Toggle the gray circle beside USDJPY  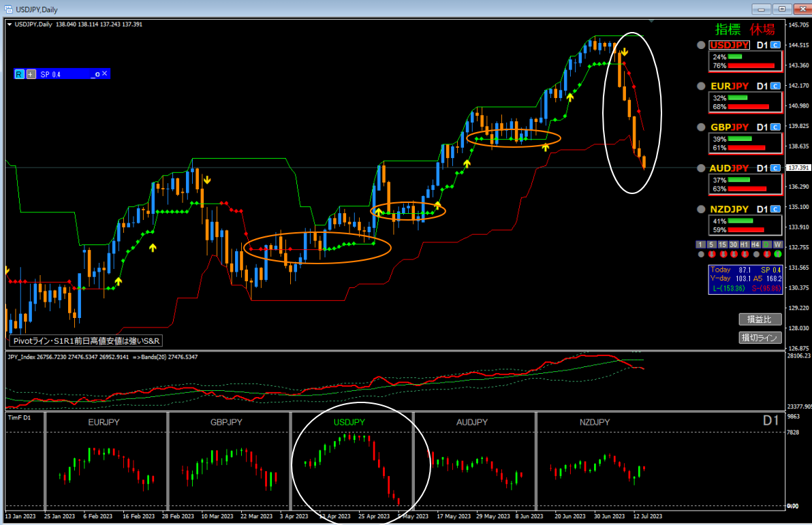point(701,46)
